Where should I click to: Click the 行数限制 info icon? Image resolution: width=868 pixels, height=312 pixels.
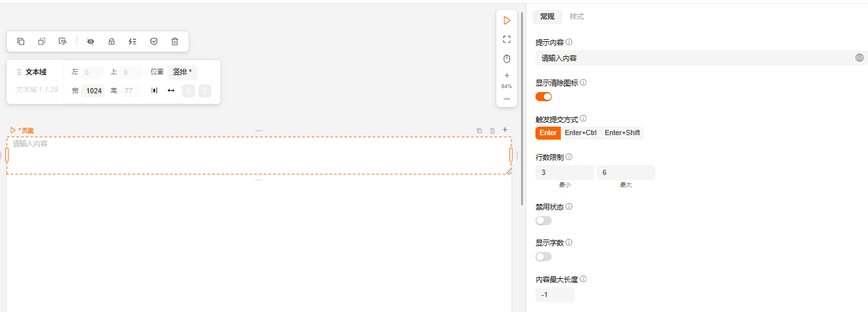(x=569, y=157)
